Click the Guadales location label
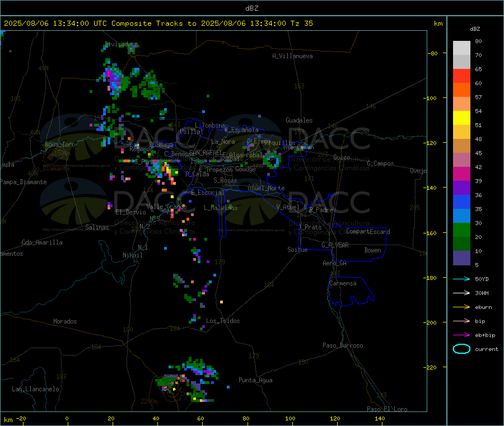 click(299, 120)
